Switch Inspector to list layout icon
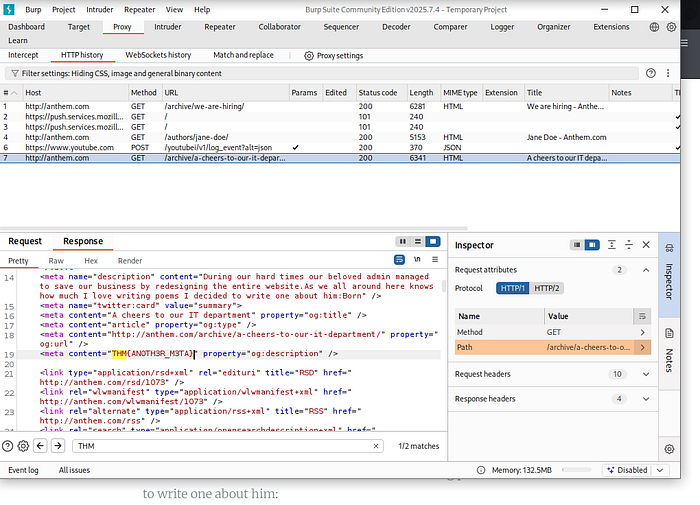This screenshot has width=700, height=505. click(x=577, y=245)
